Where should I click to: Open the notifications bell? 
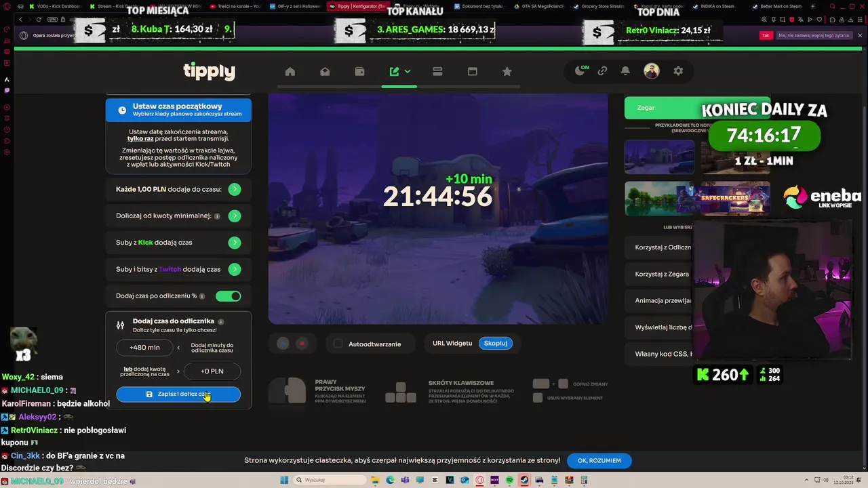(625, 70)
